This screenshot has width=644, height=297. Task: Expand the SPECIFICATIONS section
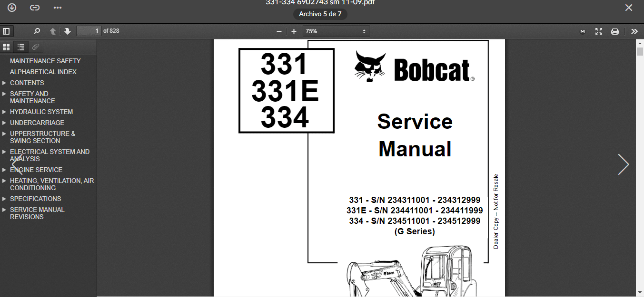point(4,199)
